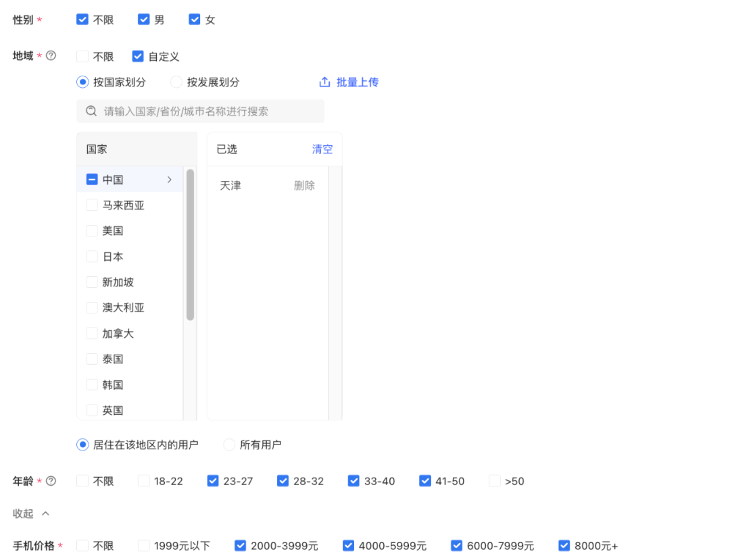The height and width of the screenshot is (560, 730).
Task: Click 删除 to remove 天津
Action: coord(305,185)
